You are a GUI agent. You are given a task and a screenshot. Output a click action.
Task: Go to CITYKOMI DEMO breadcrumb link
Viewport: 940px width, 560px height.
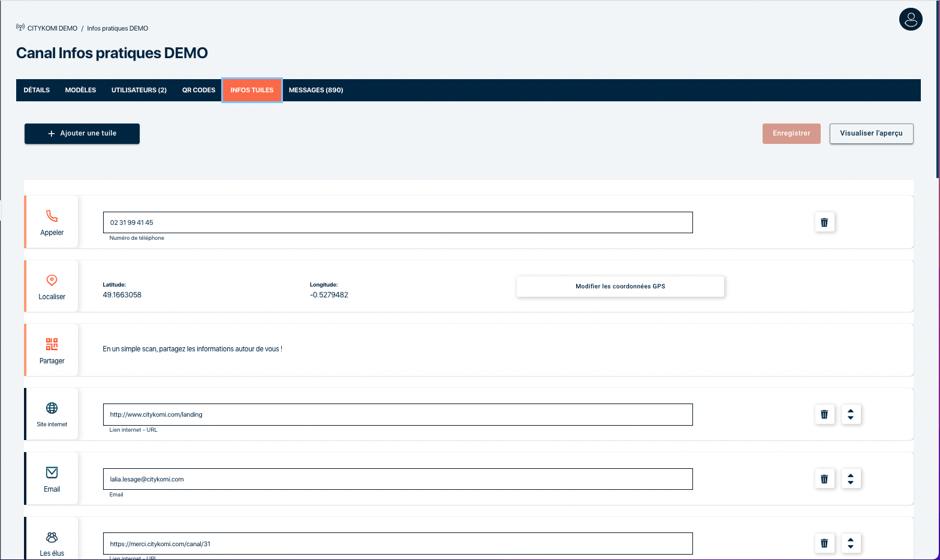(52, 28)
